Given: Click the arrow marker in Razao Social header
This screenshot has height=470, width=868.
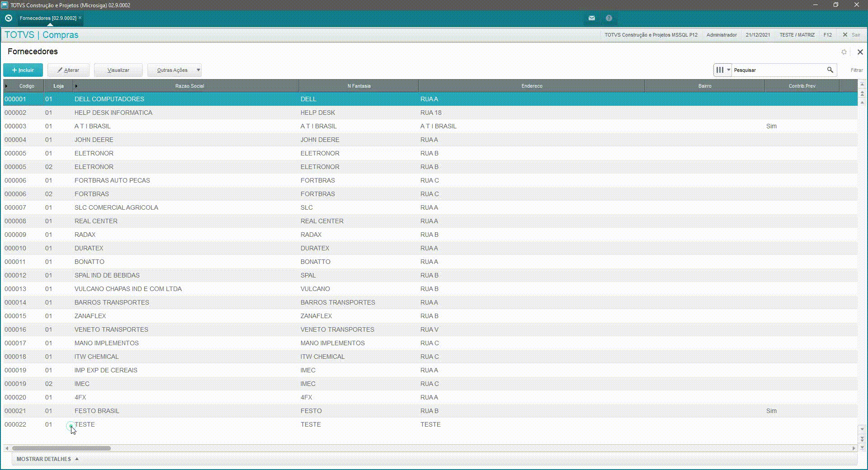Looking at the screenshot, I should click(x=76, y=86).
